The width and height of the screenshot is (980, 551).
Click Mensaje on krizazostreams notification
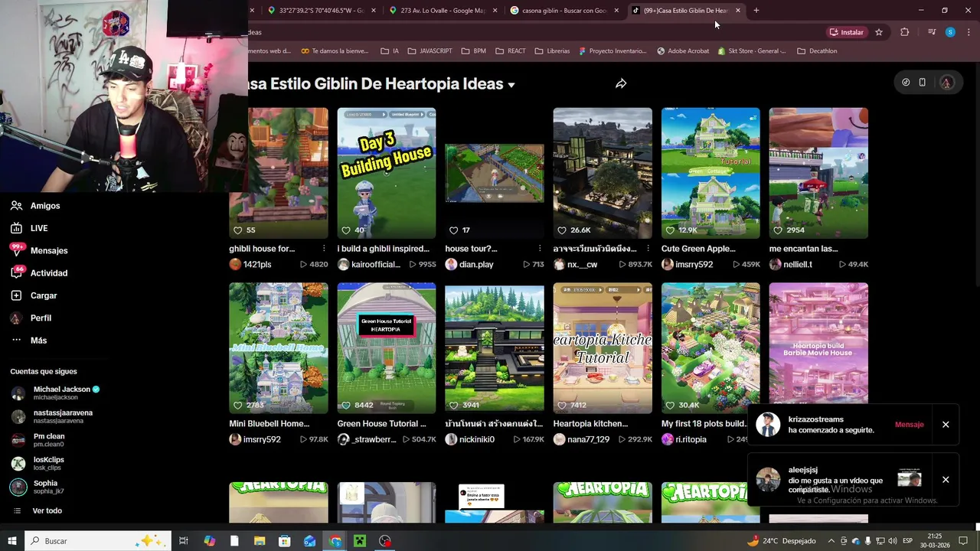[x=910, y=425]
